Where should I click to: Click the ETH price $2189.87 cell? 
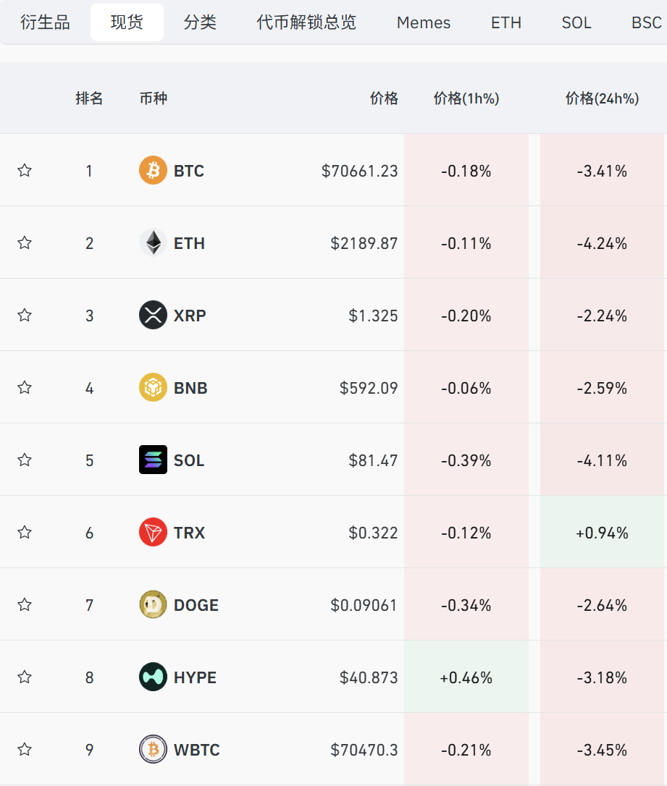pyautogui.click(x=364, y=243)
